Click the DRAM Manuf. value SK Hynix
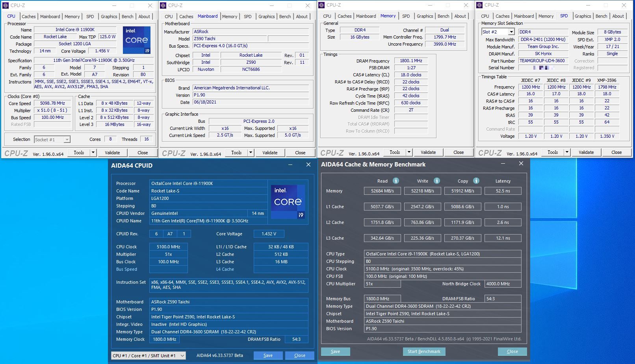This screenshot has width=635, height=364. [x=543, y=54]
